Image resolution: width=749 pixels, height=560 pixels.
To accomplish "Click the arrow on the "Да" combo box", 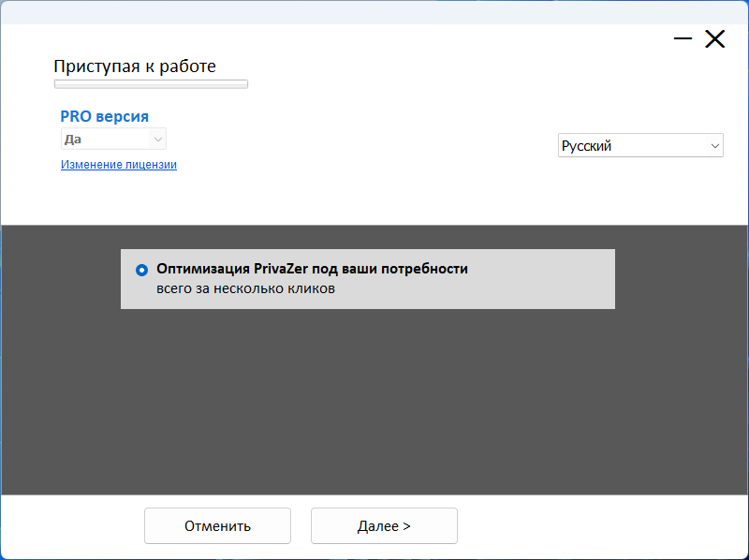I will [x=157, y=140].
